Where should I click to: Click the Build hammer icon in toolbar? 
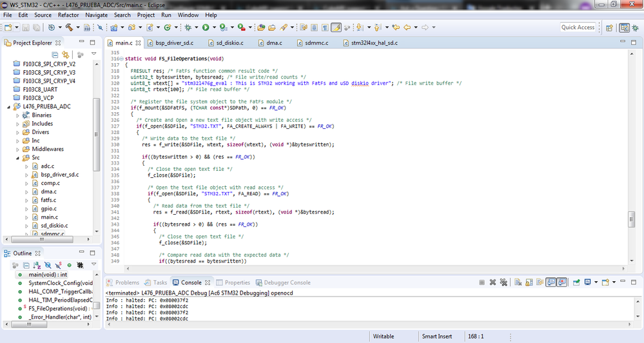68,28
